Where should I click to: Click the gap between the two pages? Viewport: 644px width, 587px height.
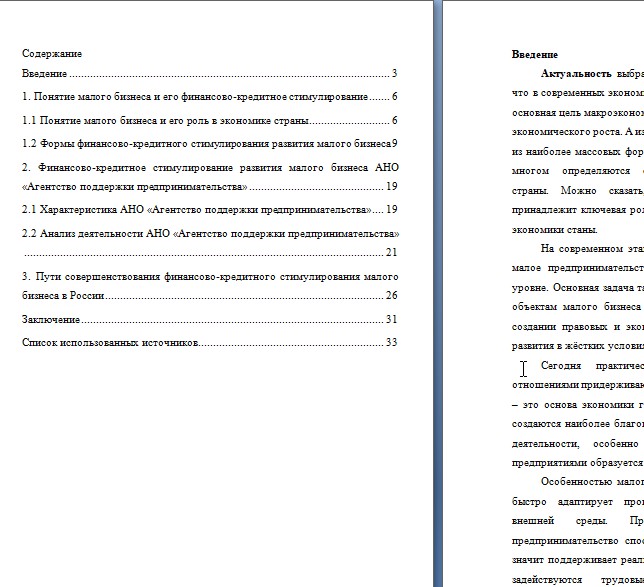pos(438,293)
